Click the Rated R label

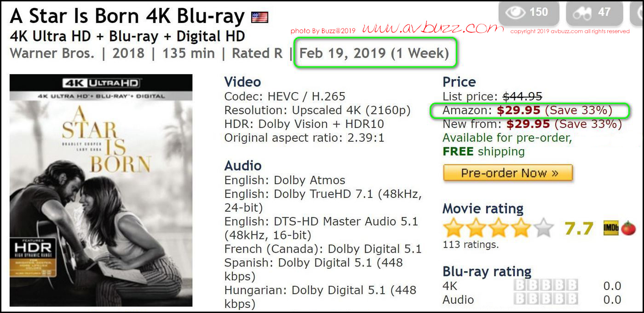tap(257, 53)
